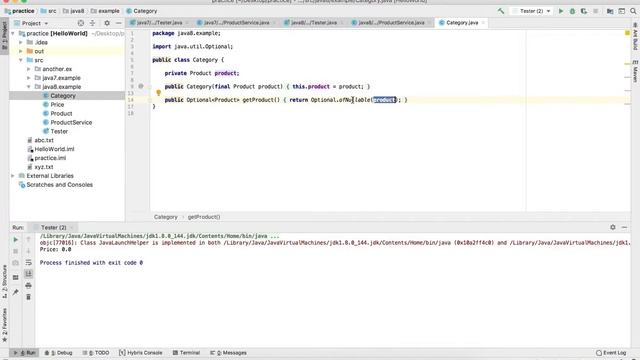
Task: Hide the Run tool window
Action: [x=624, y=227]
